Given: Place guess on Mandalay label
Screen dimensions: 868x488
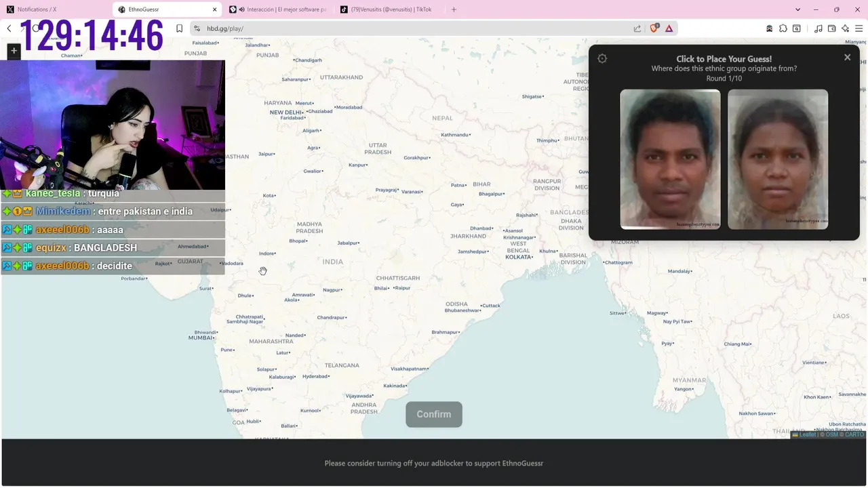Looking at the screenshot, I should [679, 271].
